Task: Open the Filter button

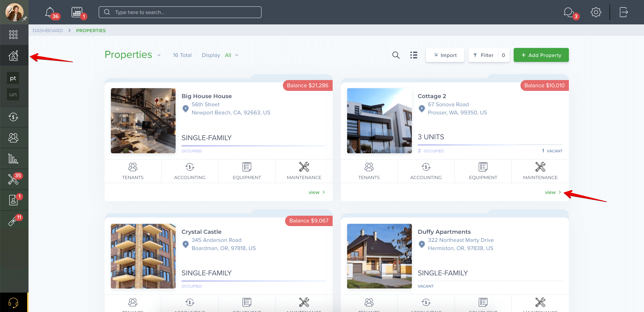Action: coord(489,55)
